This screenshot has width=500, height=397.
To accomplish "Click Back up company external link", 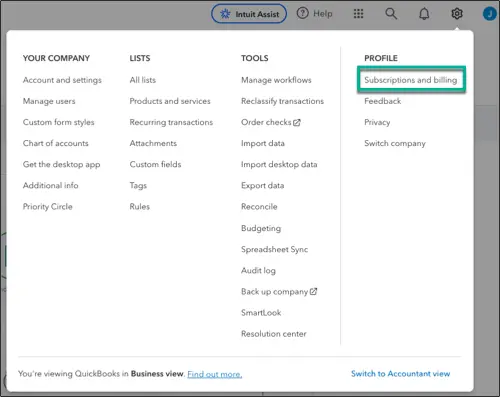I will 279,292.
